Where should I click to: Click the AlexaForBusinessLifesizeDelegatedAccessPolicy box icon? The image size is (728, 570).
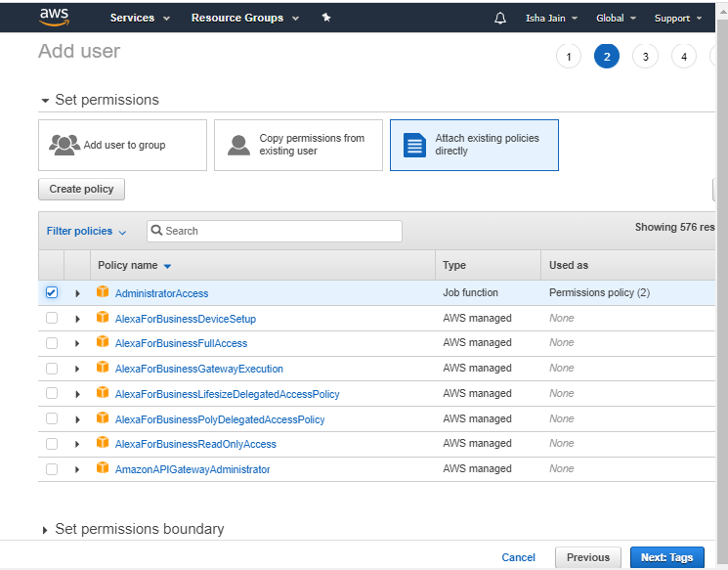click(103, 392)
